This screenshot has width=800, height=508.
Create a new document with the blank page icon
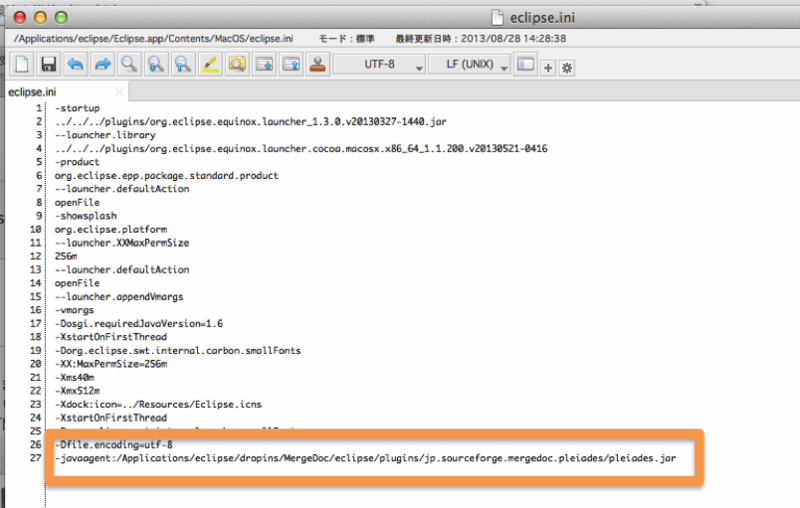22,65
